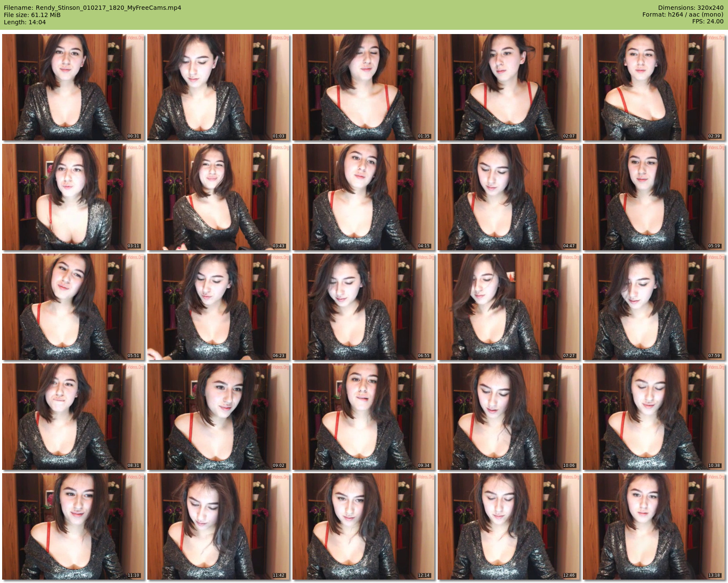Image resolution: width=728 pixels, height=583 pixels.
Task: Open the frame marked 07:27
Action: click(509, 307)
